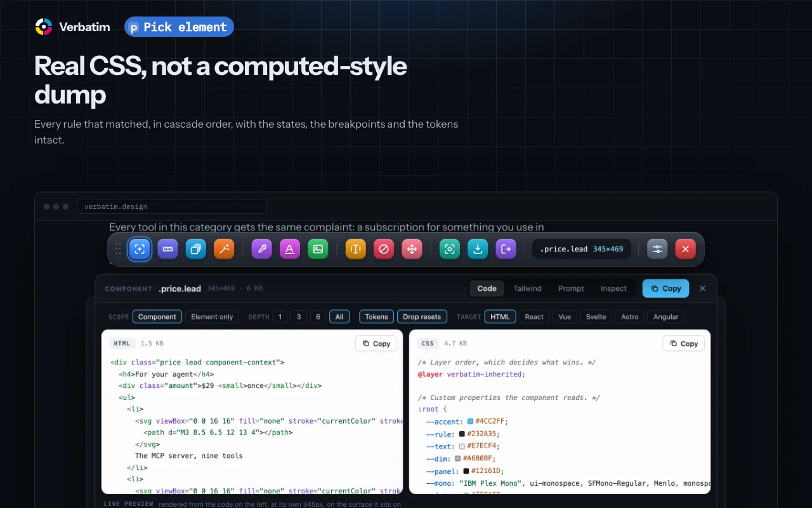Select the orange magic wand tool
The height and width of the screenshot is (508, 812).
[224, 249]
